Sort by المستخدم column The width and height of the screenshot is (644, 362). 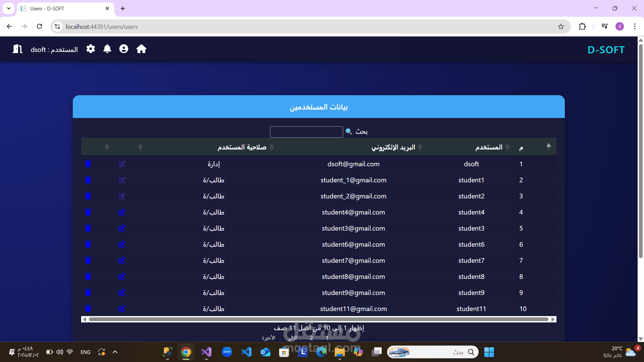(489, 147)
